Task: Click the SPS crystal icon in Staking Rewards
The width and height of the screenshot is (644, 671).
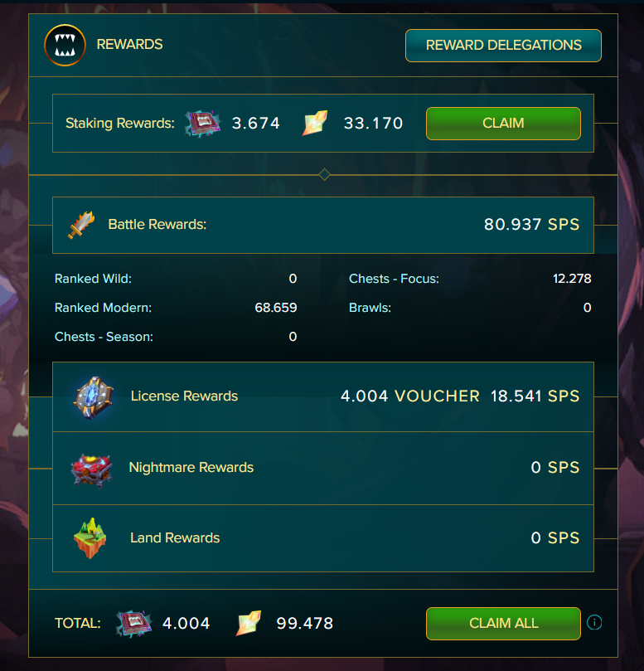Action: click(x=315, y=123)
